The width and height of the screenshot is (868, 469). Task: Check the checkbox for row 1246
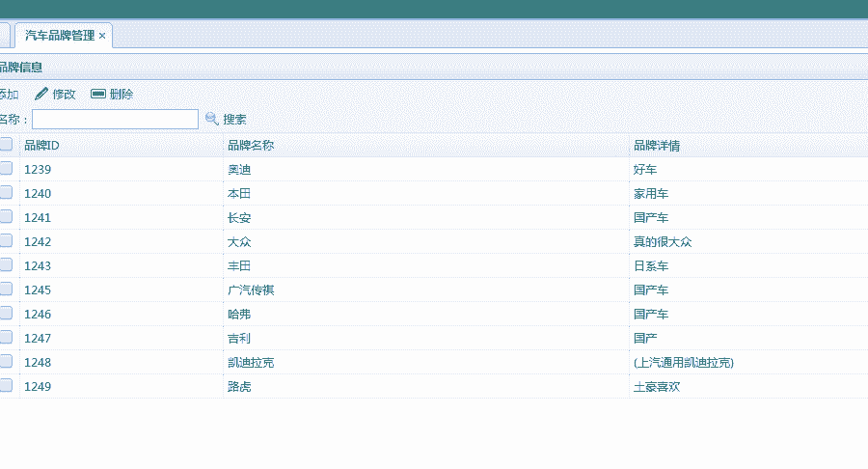tap(6, 313)
